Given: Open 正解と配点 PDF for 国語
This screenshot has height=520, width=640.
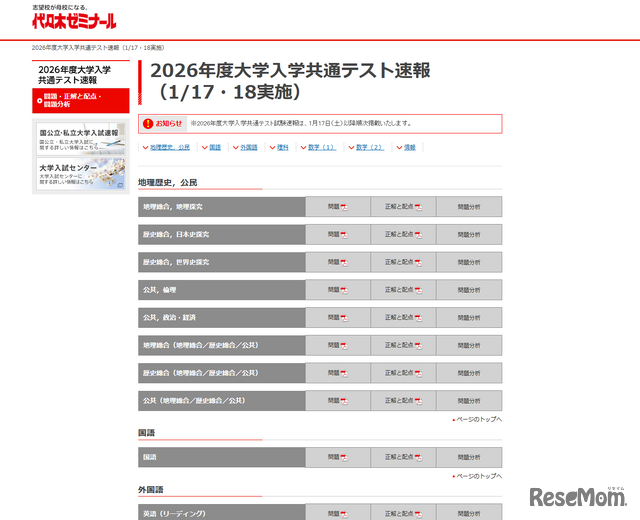Looking at the screenshot, I should click(x=403, y=458).
